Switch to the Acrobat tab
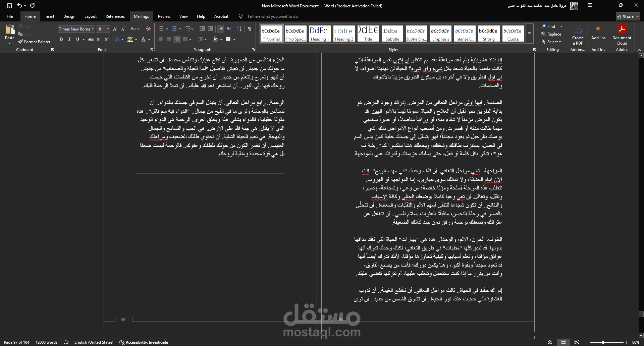644x346 pixels. tap(221, 16)
